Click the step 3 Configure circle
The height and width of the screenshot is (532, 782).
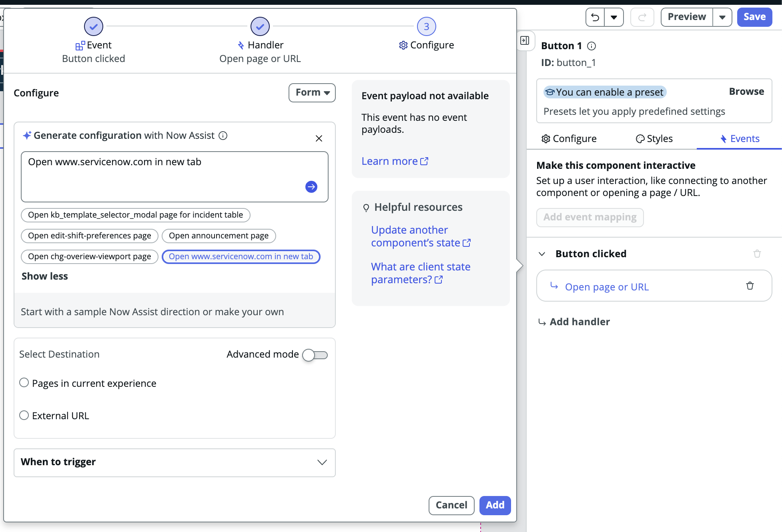pos(427,26)
